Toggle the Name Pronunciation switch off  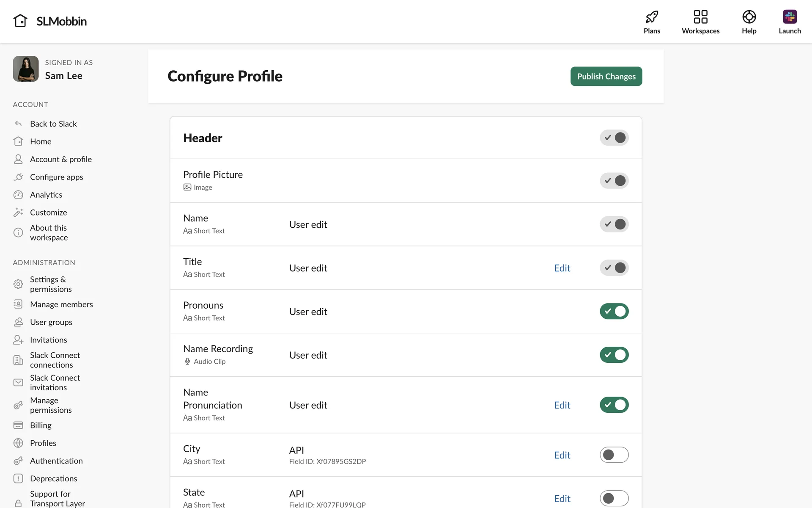click(x=614, y=405)
